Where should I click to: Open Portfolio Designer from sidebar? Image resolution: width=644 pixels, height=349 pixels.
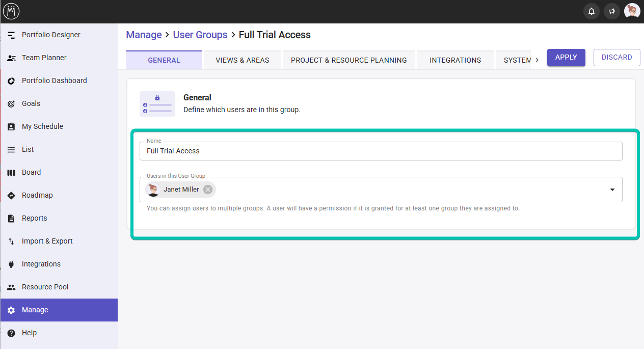51,35
